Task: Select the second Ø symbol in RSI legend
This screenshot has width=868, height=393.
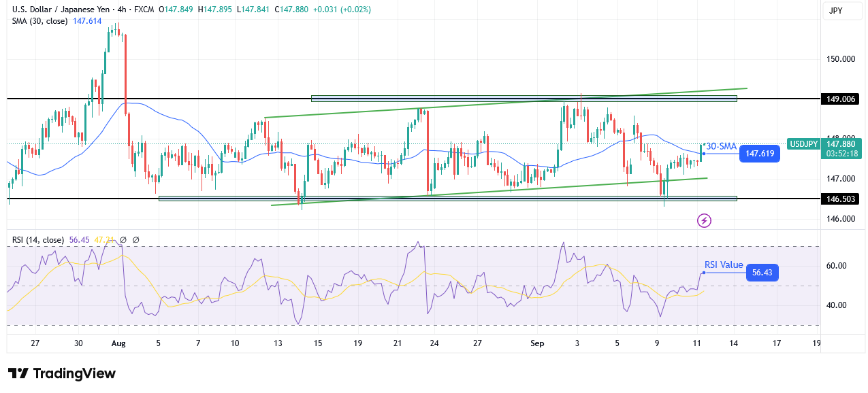Action: [135, 240]
